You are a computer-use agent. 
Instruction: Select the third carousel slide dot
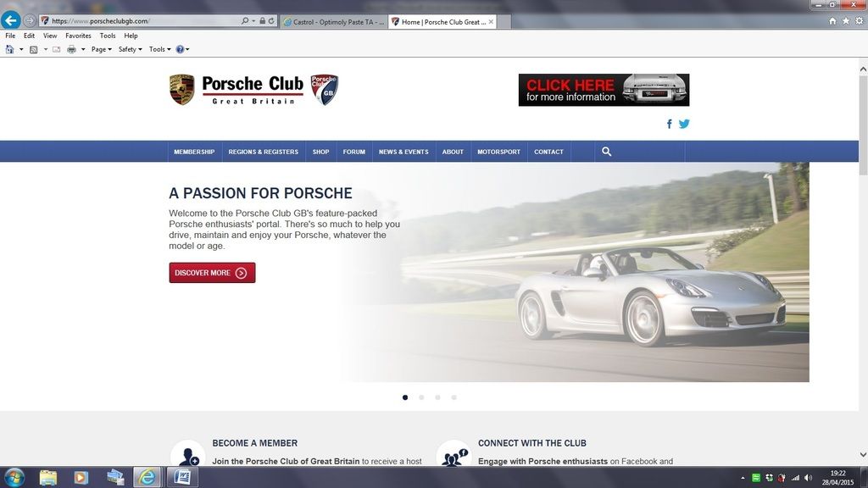tap(437, 397)
